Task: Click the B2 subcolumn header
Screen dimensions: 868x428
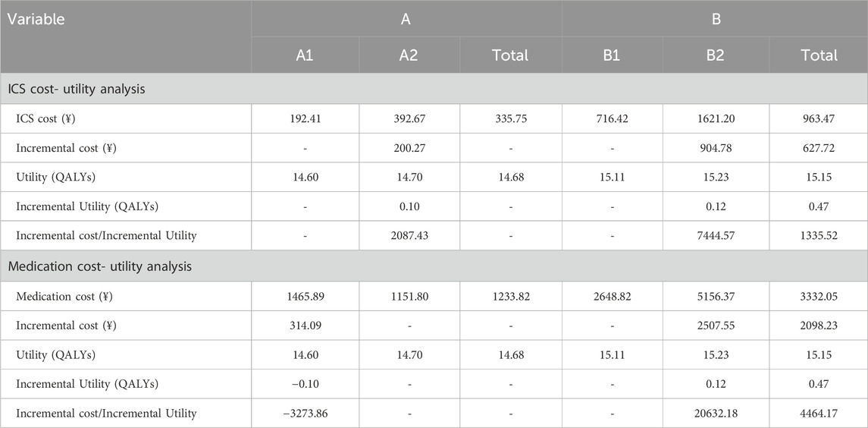Action: (x=715, y=55)
